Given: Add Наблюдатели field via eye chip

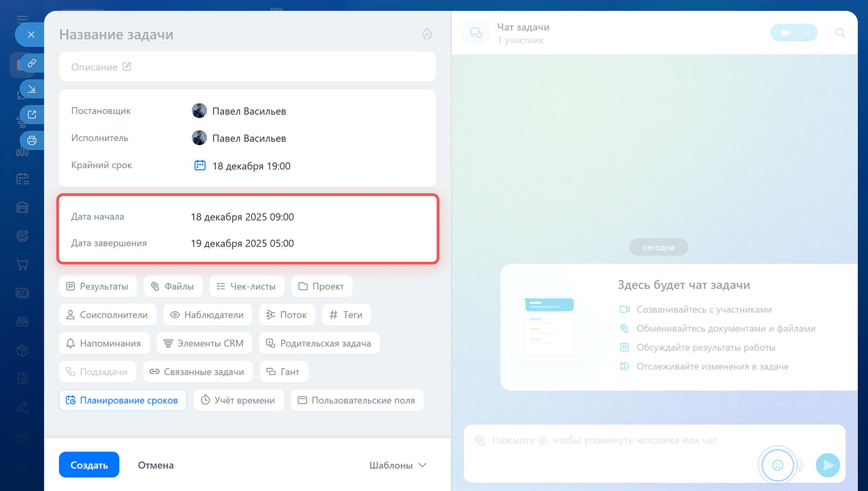Looking at the screenshot, I should click(x=208, y=315).
